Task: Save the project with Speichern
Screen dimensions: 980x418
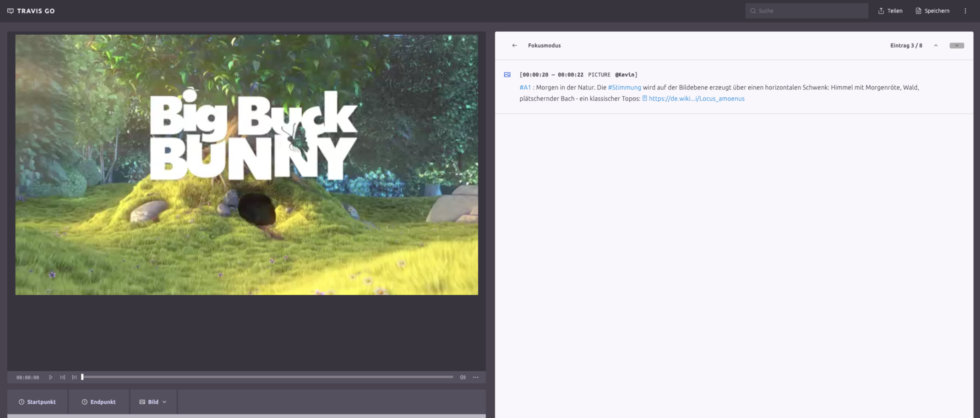Action: click(x=932, y=11)
